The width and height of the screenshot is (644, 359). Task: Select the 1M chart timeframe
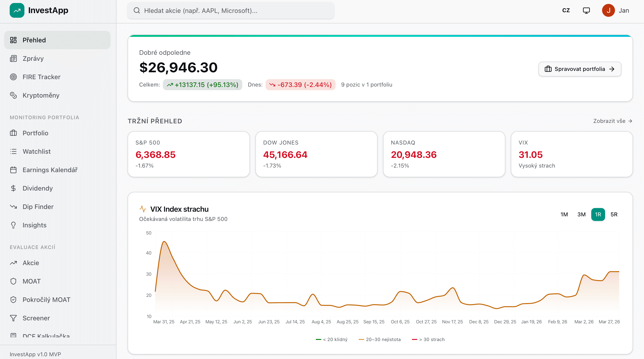(564, 214)
